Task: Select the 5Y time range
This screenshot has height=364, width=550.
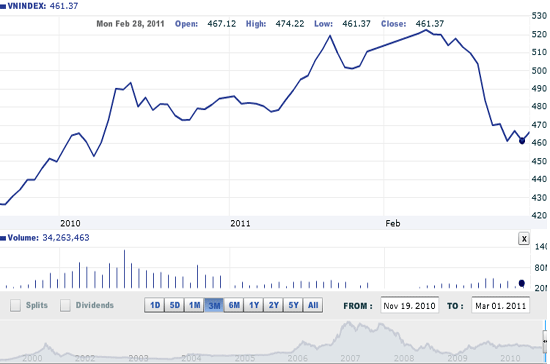Action: point(293,305)
